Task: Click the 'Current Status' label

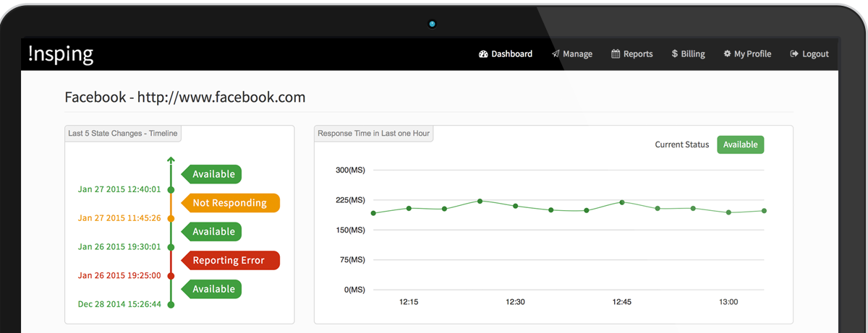Action: (682, 144)
